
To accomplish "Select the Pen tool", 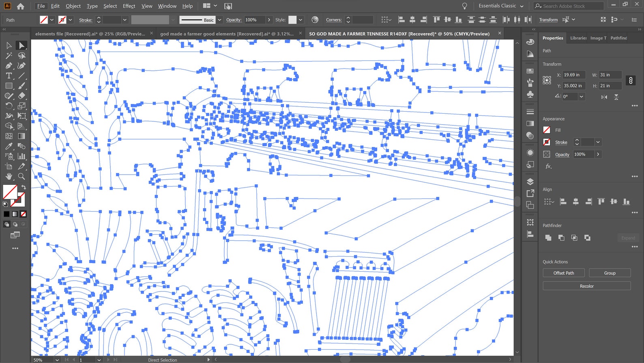I will (x=9, y=65).
